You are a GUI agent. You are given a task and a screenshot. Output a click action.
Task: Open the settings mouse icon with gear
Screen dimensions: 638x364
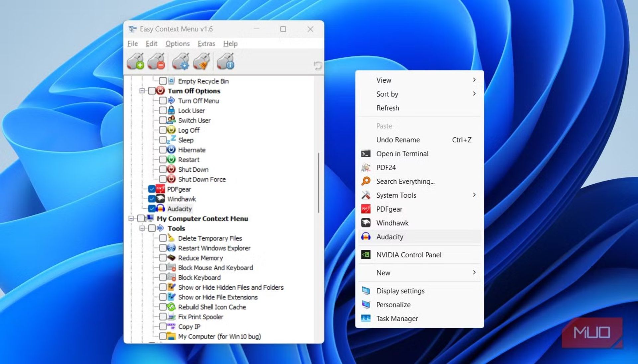[x=180, y=61]
